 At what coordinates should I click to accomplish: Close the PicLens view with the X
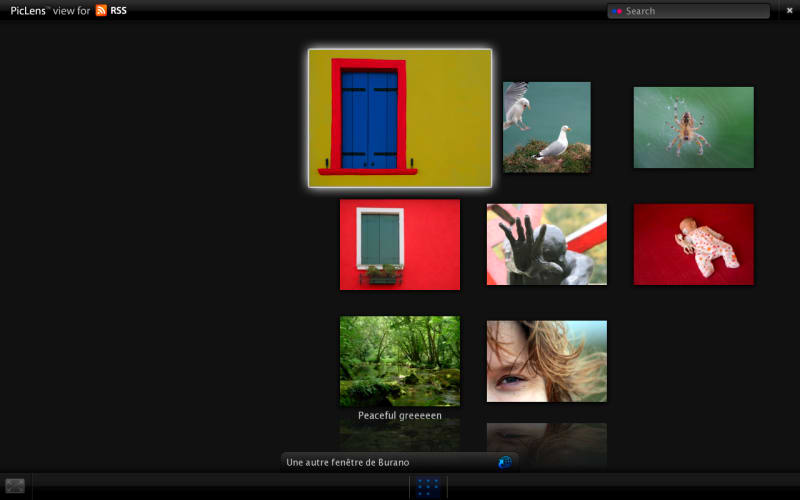tap(789, 10)
